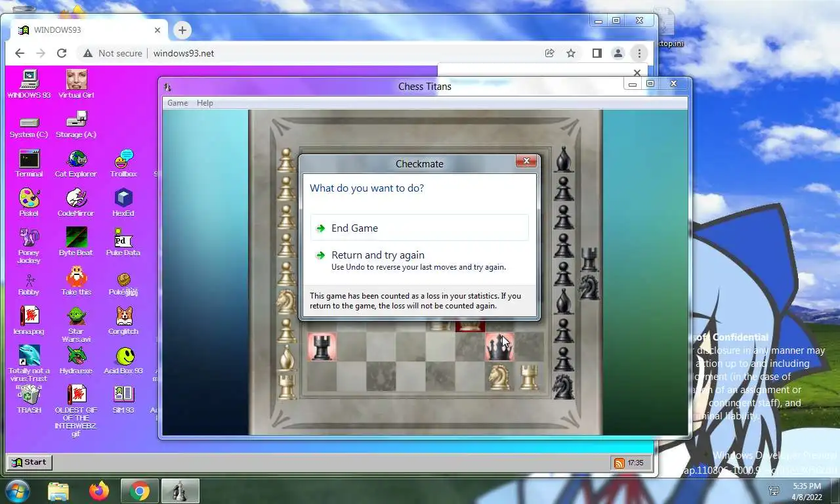Launch the Corglitch corgi icon
This screenshot has height=504, width=840.
point(123,321)
